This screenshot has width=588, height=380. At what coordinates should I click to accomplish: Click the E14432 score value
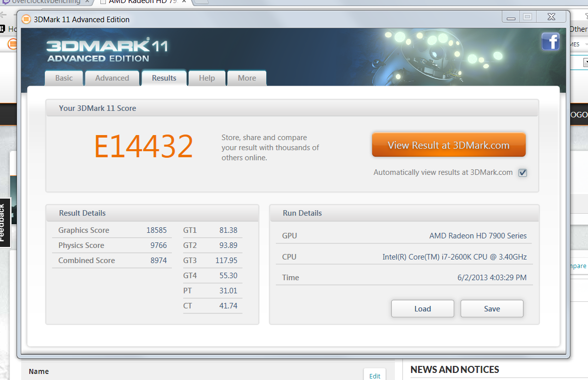(144, 147)
